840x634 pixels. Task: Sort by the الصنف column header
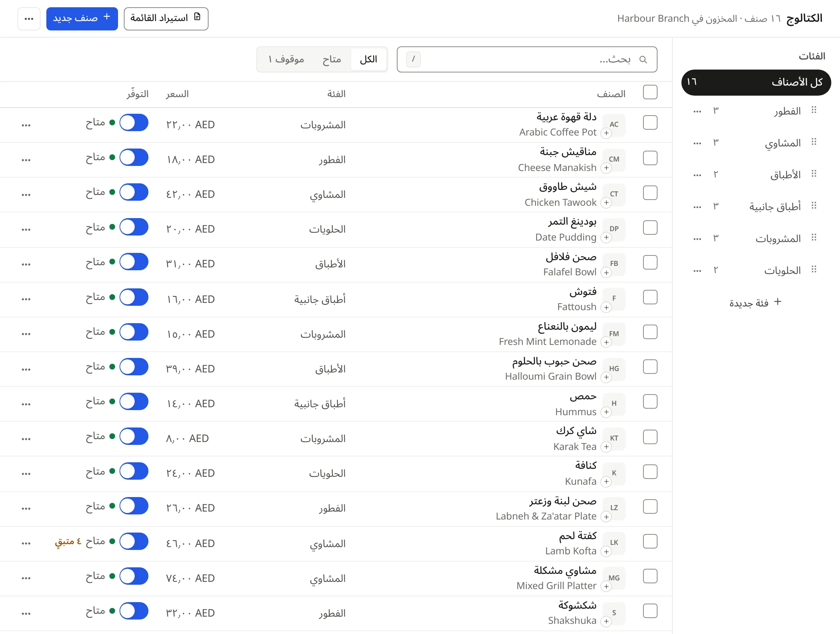(611, 94)
